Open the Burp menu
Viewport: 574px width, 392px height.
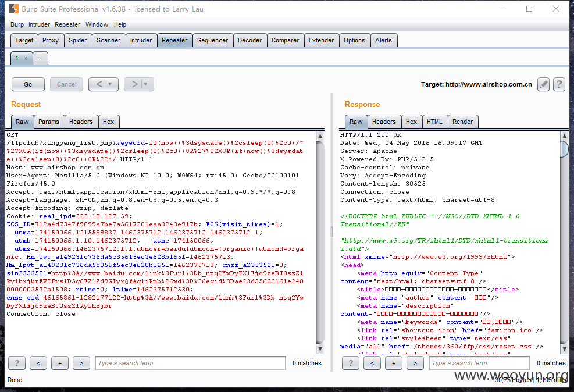[x=17, y=24]
